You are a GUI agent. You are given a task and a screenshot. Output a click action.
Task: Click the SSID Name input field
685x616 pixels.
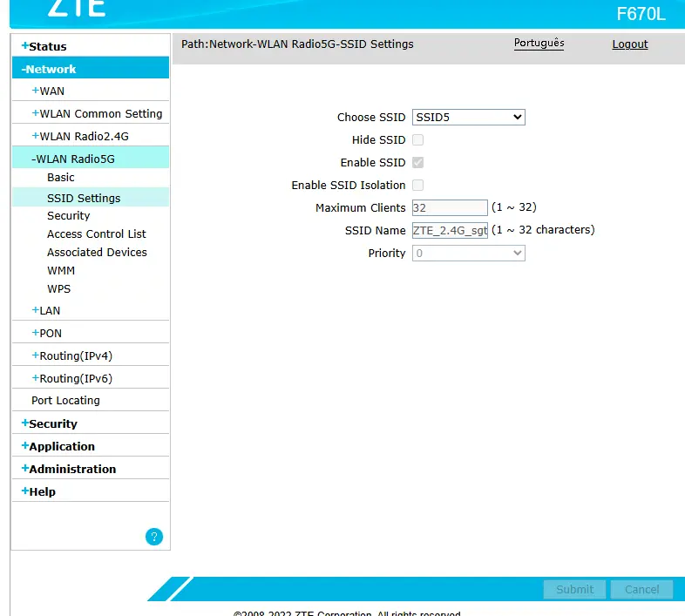coord(450,230)
